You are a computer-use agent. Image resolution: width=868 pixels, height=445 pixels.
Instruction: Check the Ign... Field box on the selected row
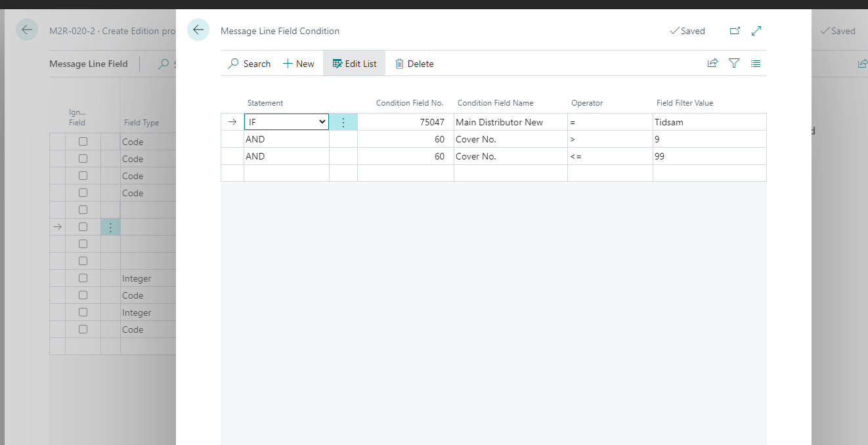tap(83, 226)
